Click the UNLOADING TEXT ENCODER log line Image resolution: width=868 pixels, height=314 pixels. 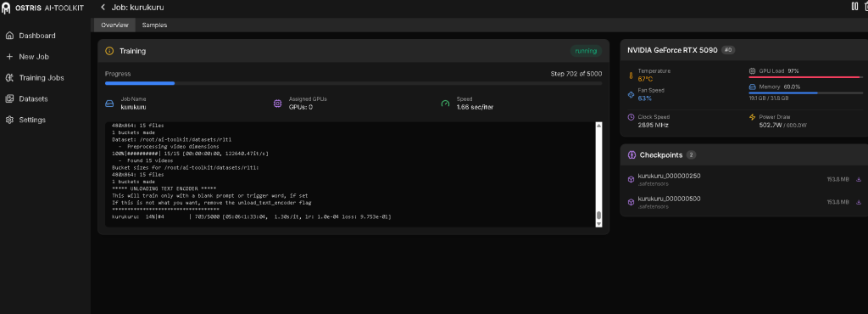tap(164, 188)
